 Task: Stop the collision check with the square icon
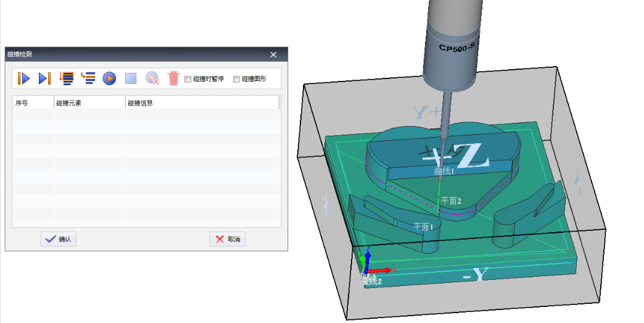131,78
